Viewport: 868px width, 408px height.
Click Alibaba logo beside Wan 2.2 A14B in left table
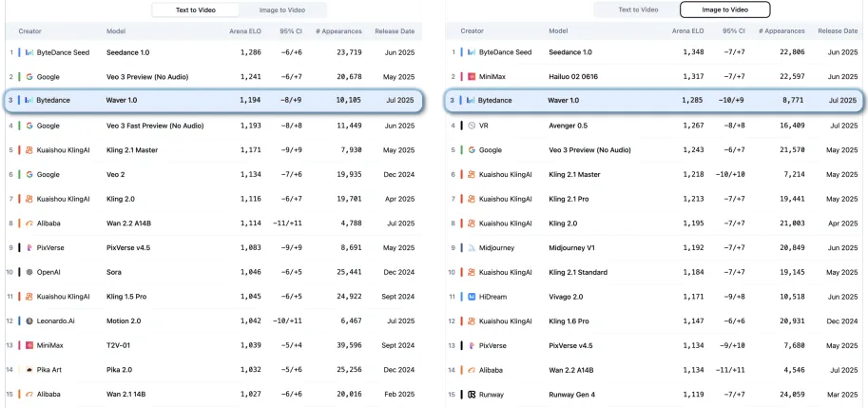coord(29,223)
